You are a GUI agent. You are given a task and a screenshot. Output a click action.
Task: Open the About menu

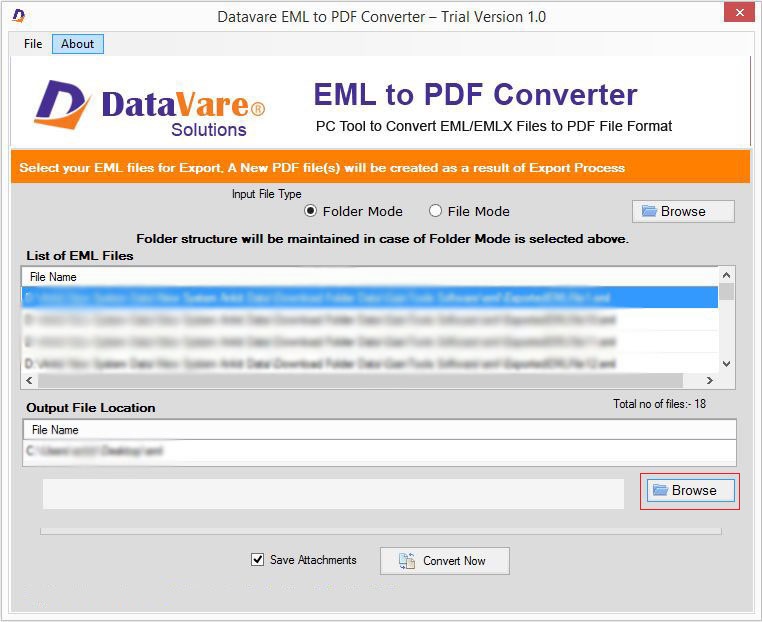tap(77, 44)
